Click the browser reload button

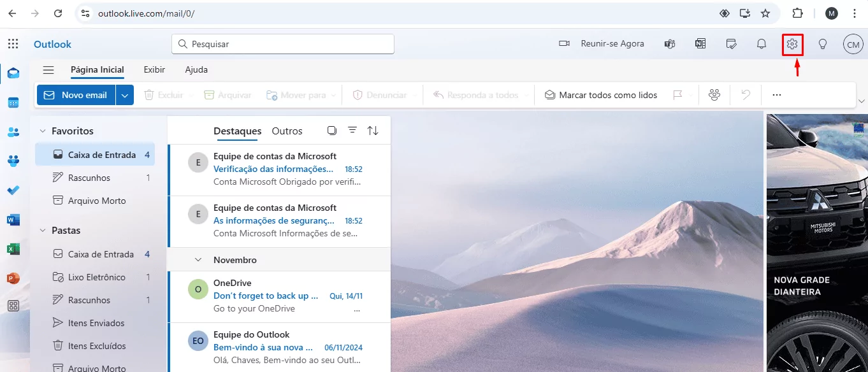(58, 13)
